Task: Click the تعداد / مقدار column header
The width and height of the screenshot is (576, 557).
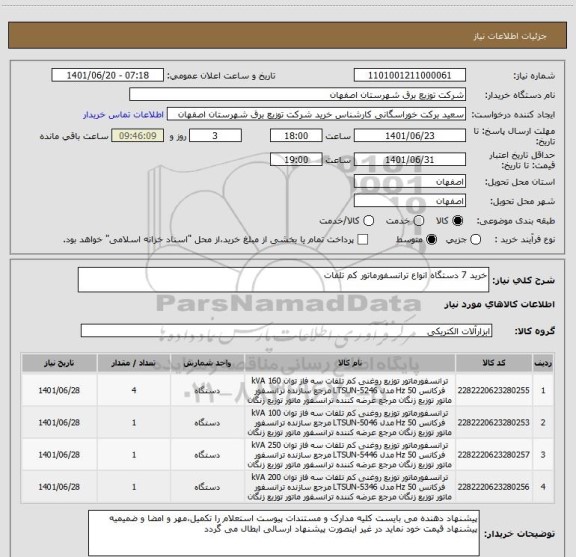Action: pyautogui.click(x=134, y=363)
